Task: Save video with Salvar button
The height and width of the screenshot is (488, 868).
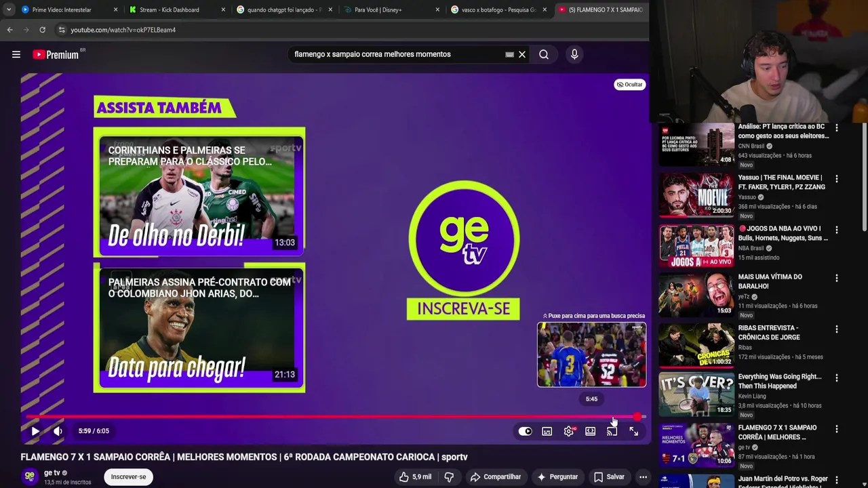Action: click(x=609, y=476)
